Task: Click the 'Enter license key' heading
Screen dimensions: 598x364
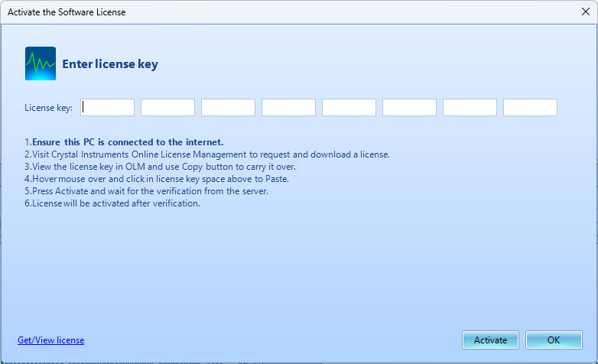Action: tap(110, 64)
